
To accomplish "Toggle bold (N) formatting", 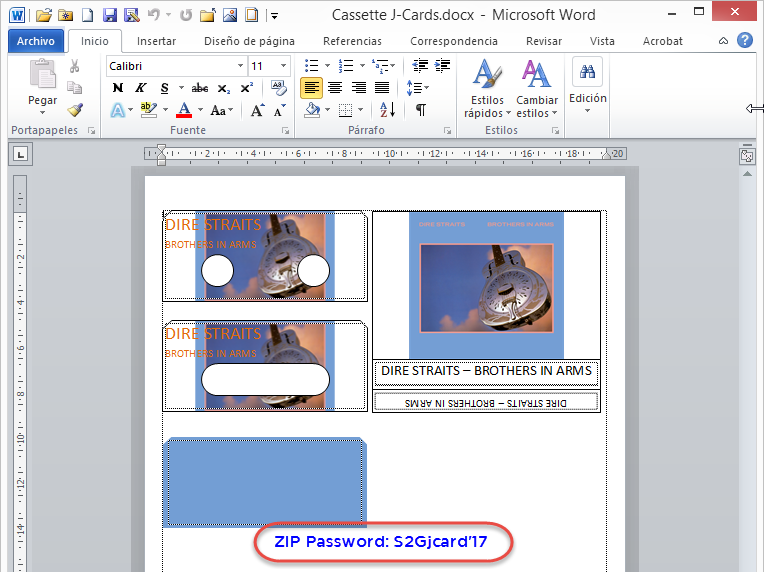I will coord(118,88).
